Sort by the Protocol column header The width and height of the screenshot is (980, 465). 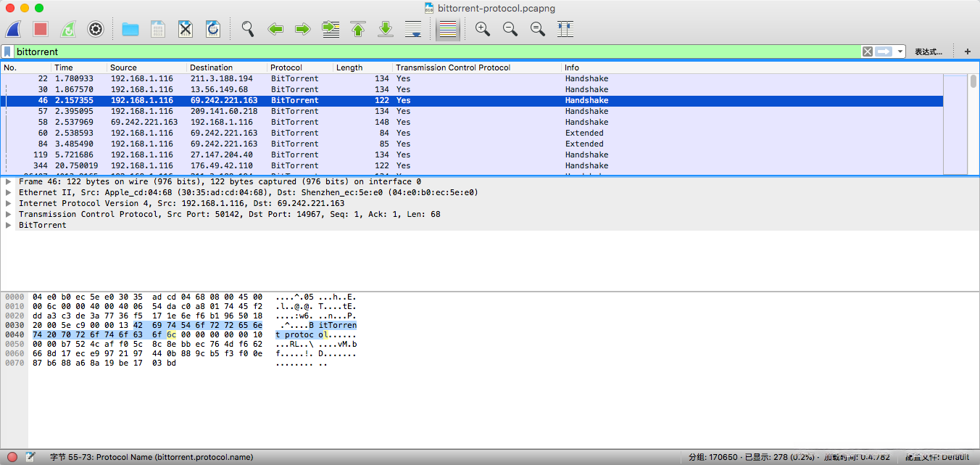(x=286, y=67)
